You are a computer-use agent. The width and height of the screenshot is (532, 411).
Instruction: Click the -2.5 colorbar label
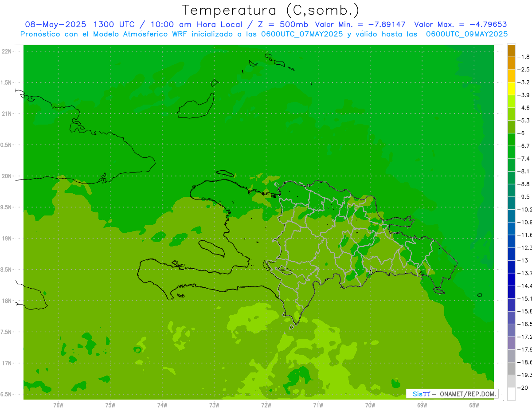(523, 70)
